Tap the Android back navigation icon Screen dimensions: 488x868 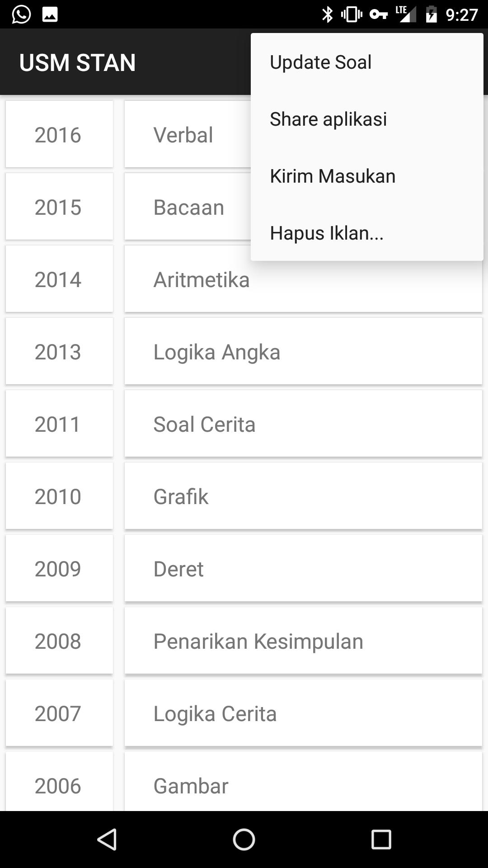(108, 840)
